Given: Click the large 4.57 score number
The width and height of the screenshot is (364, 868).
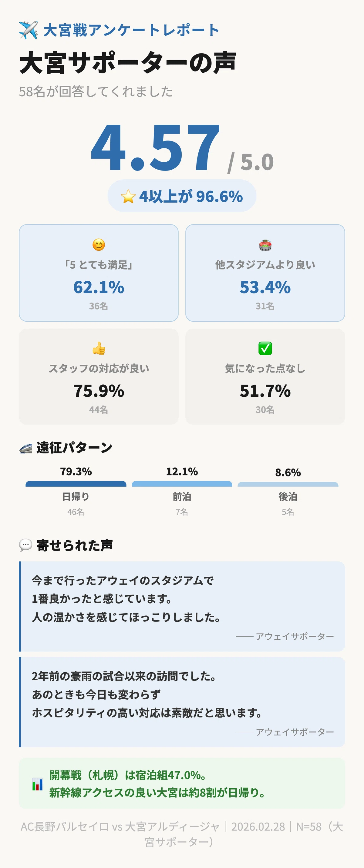Looking at the screenshot, I should click(155, 147).
